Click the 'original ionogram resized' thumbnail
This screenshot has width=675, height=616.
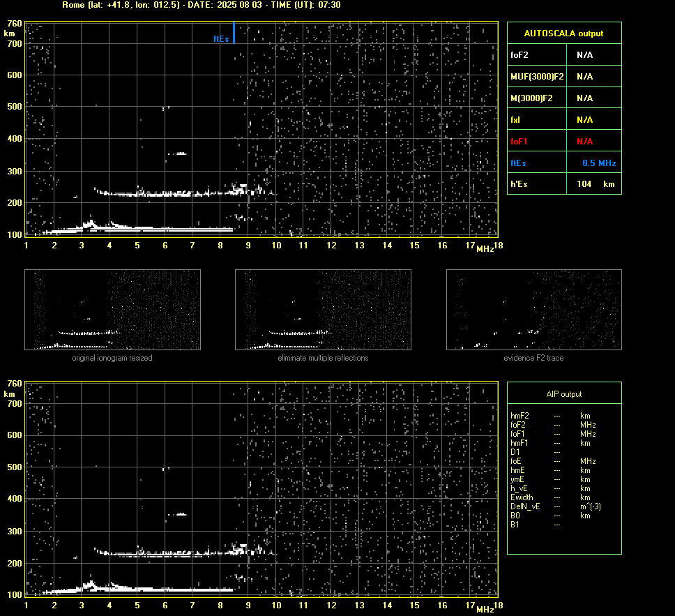coord(112,310)
